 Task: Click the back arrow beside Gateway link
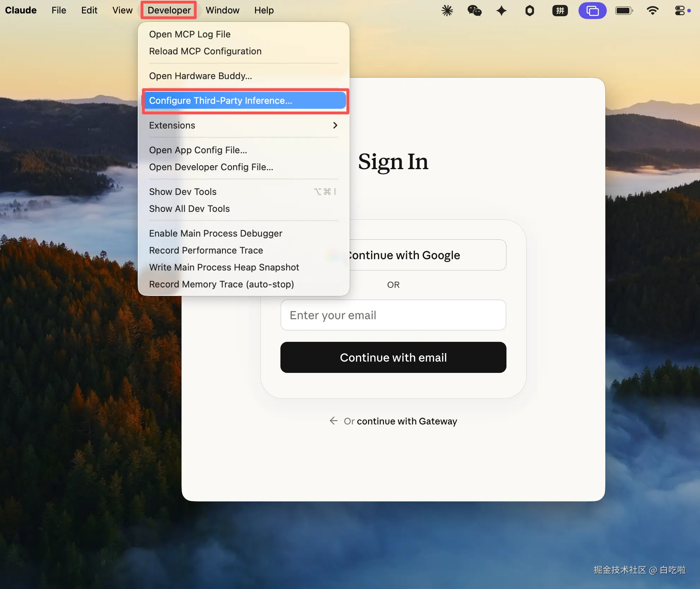[x=334, y=421]
